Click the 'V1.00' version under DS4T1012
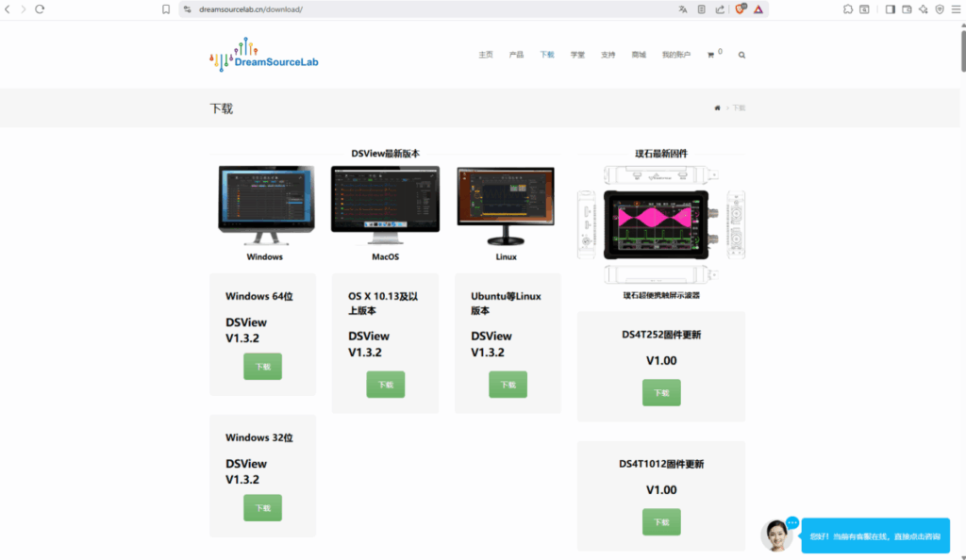 (x=661, y=490)
